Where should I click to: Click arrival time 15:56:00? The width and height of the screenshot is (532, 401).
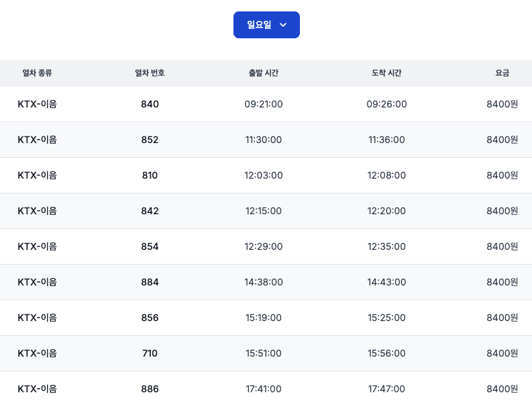pos(386,353)
